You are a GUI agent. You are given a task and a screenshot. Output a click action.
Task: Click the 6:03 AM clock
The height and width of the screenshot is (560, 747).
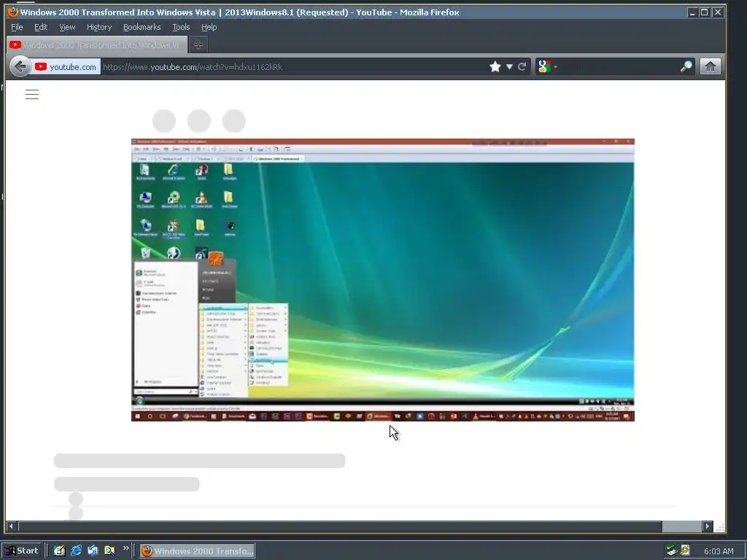click(x=719, y=551)
